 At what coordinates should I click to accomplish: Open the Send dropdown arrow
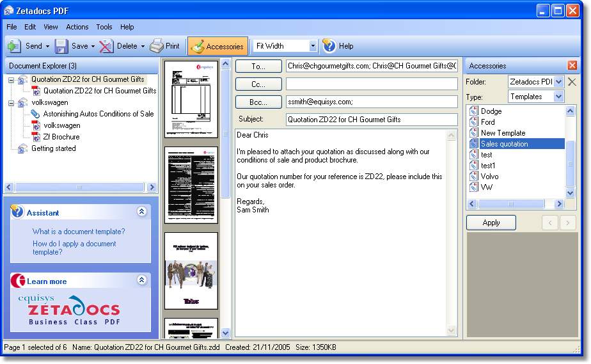47,46
